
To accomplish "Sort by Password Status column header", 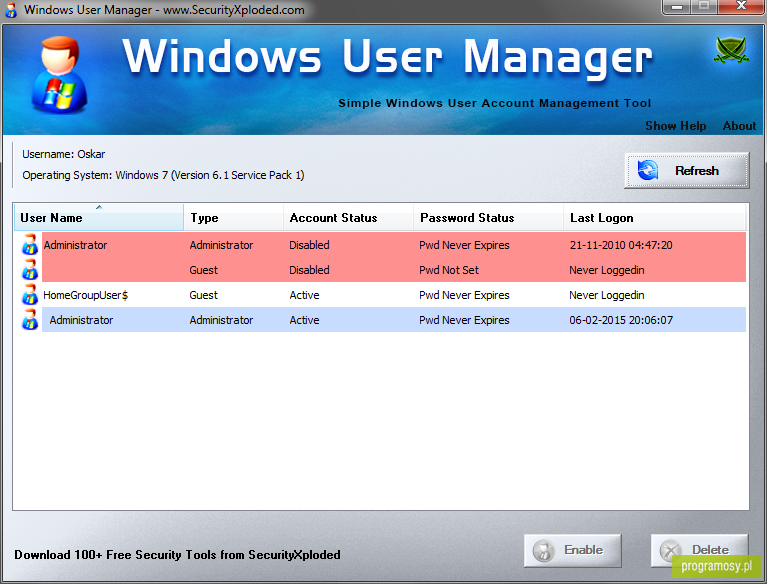I will coord(488,218).
